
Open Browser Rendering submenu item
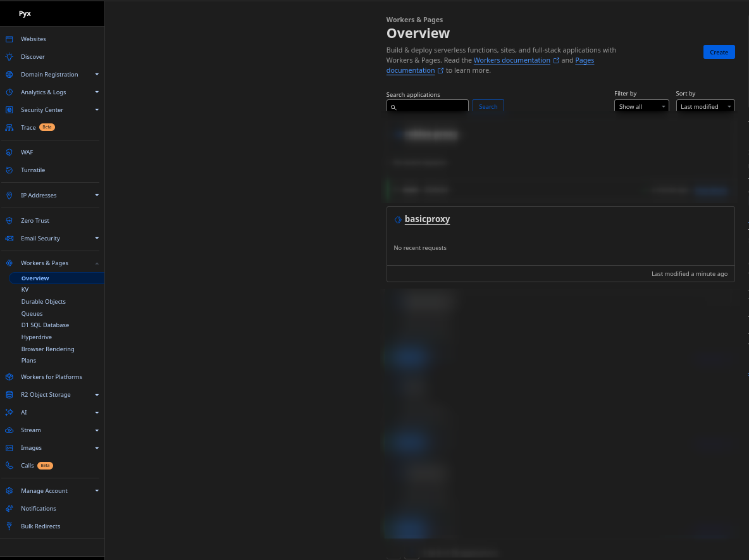(48, 349)
